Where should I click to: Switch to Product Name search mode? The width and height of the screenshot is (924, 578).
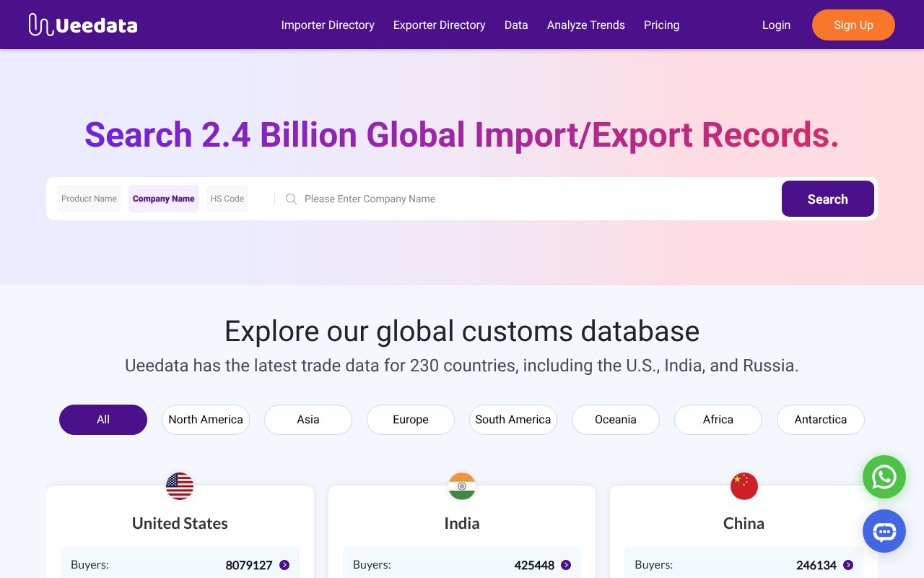(x=89, y=199)
